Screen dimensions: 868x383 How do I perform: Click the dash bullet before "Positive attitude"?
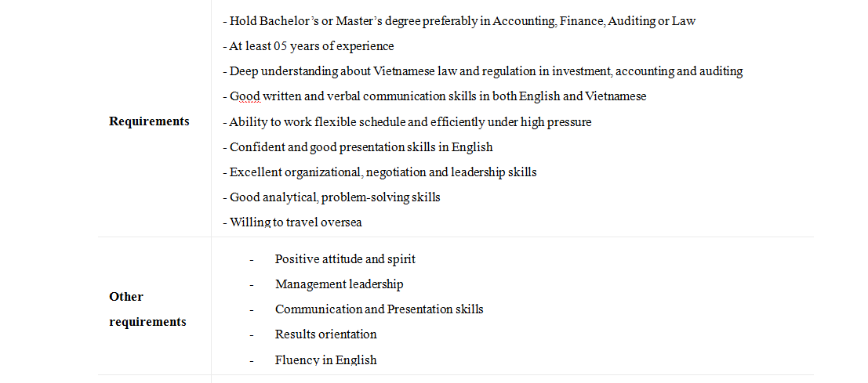pos(252,259)
